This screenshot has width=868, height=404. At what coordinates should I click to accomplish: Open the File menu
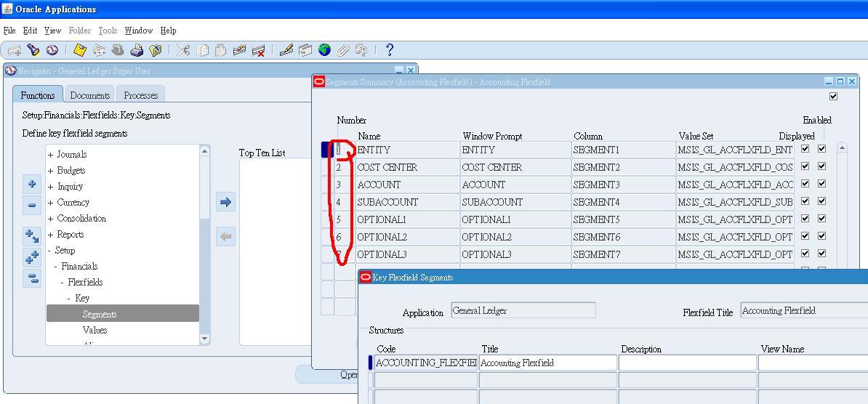coord(9,31)
